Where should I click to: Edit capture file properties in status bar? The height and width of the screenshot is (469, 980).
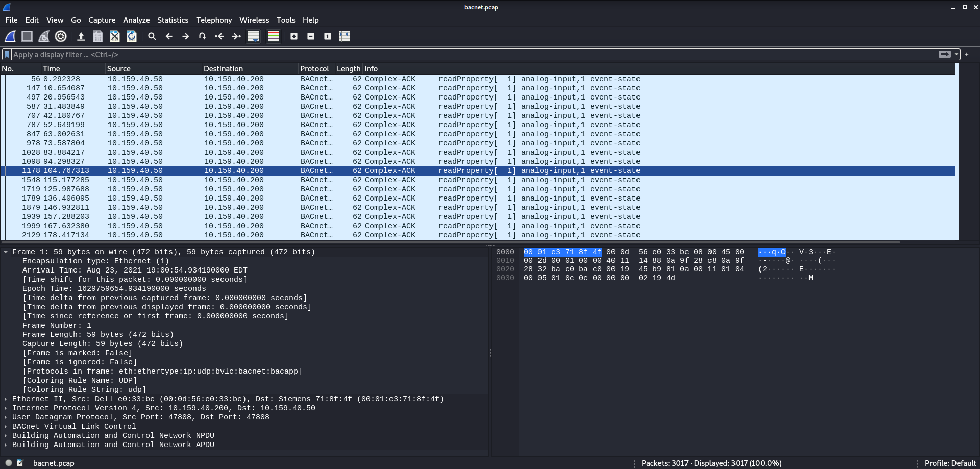point(20,463)
